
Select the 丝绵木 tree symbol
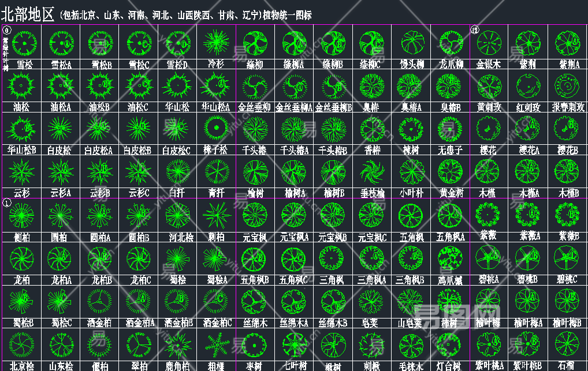(x=254, y=302)
